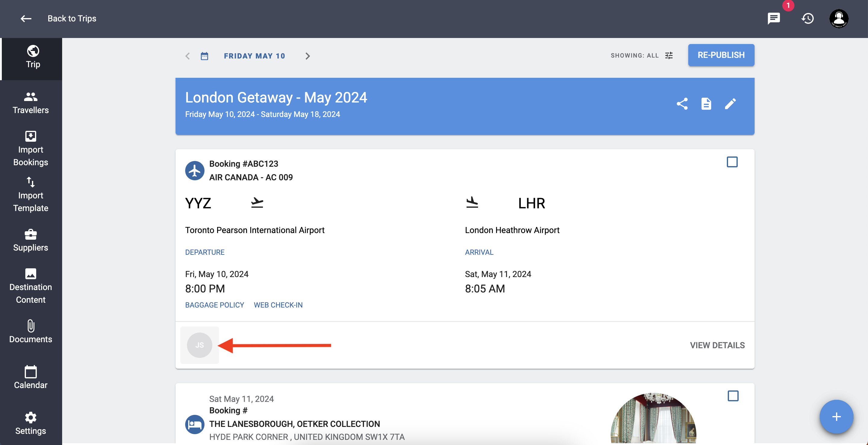Click London Heathrow Airport text
The image size is (868, 445).
(512, 230)
